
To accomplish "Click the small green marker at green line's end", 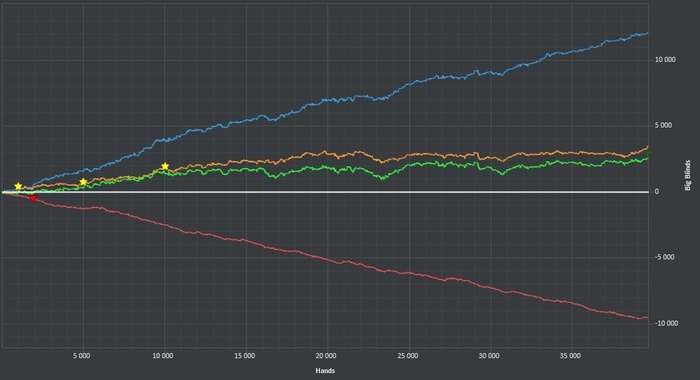I will click(647, 154).
